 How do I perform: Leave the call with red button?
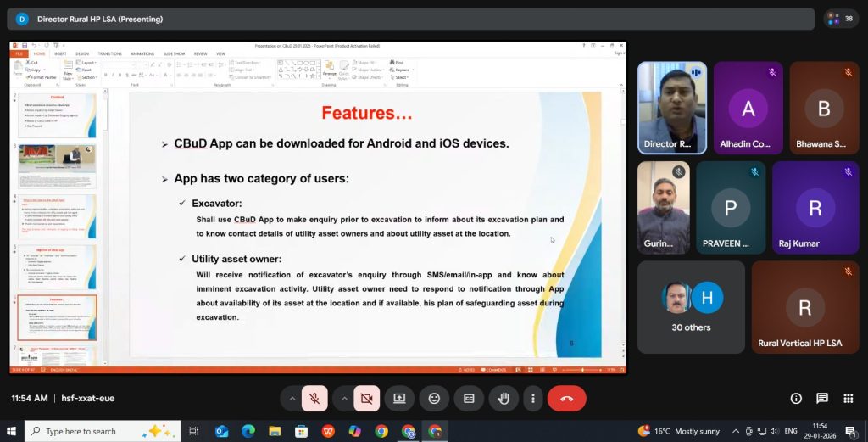point(566,398)
